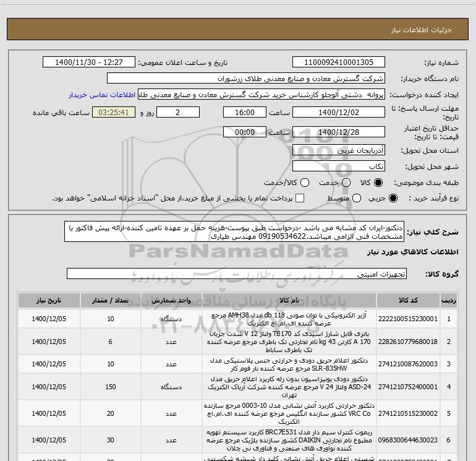The image size is (476, 461).
Task: Click the electronic siren AMH38 item name
Action: [x=289, y=319]
